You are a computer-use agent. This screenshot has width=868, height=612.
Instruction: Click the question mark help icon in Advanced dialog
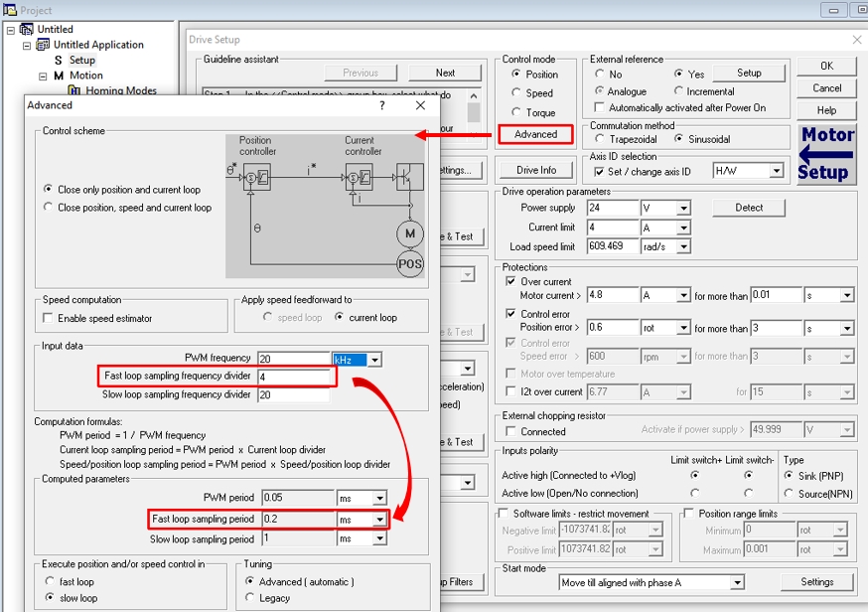pos(382,105)
